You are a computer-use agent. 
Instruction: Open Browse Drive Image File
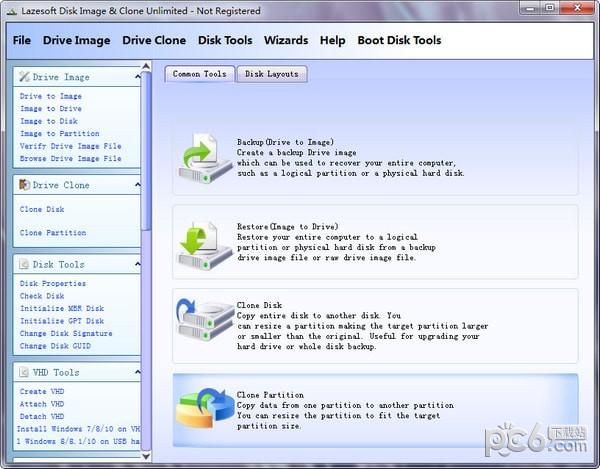70,158
